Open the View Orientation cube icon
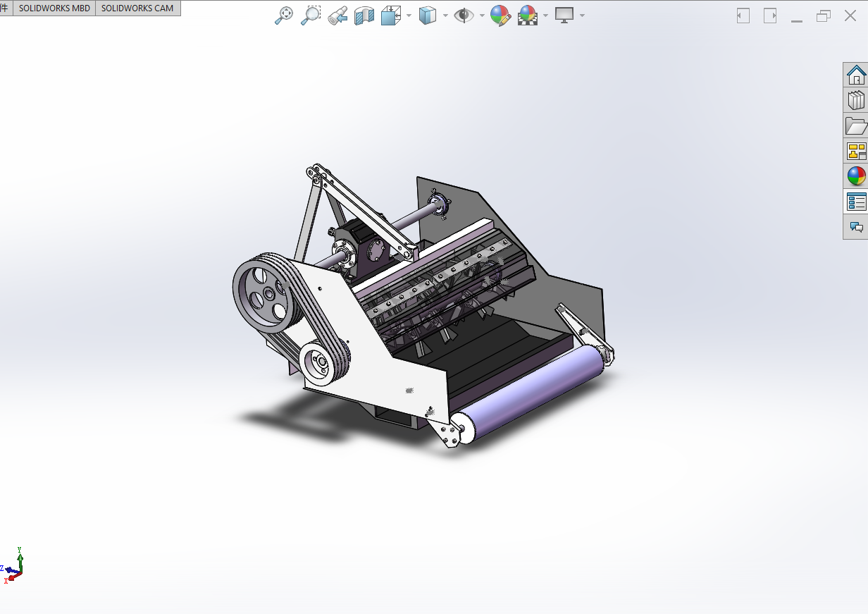Image resolution: width=868 pixels, height=614 pixels. [x=391, y=16]
